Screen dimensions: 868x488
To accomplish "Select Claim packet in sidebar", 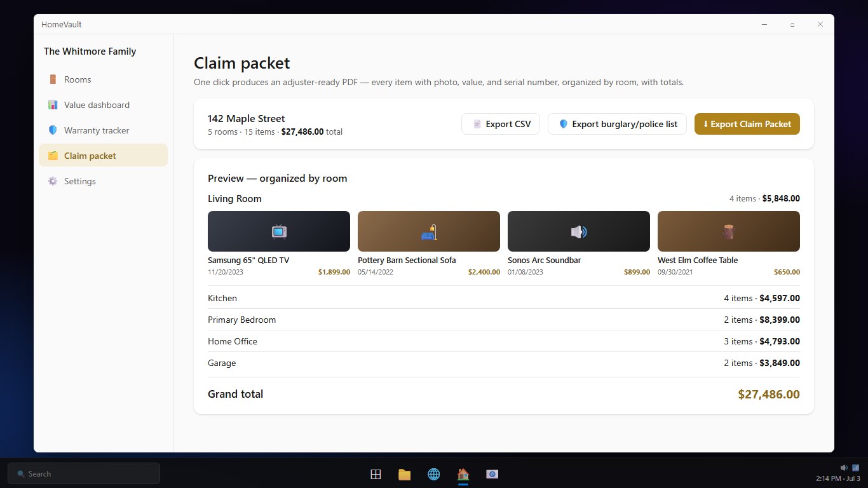I will click(103, 156).
